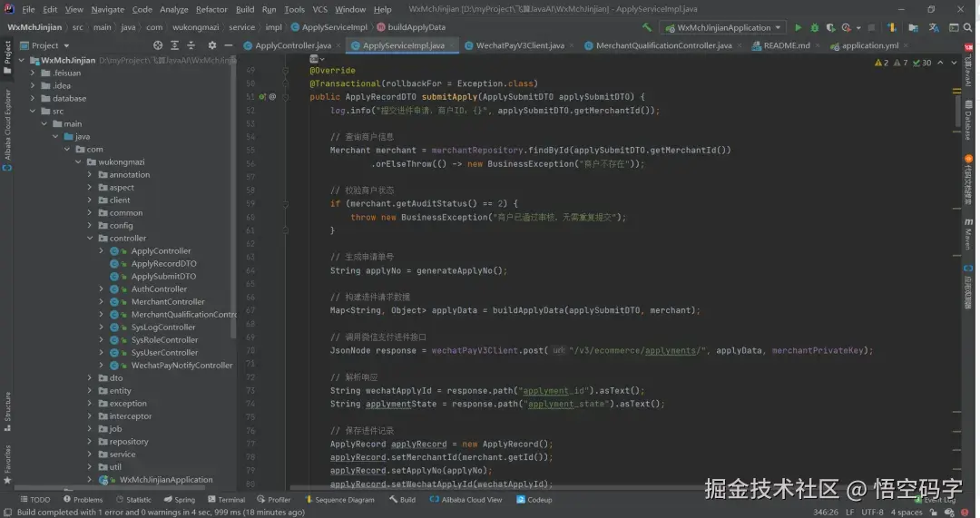Select MerchantController in project tree
Image resolution: width=980 pixels, height=518 pixels.
pyautogui.click(x=168, y=302)
